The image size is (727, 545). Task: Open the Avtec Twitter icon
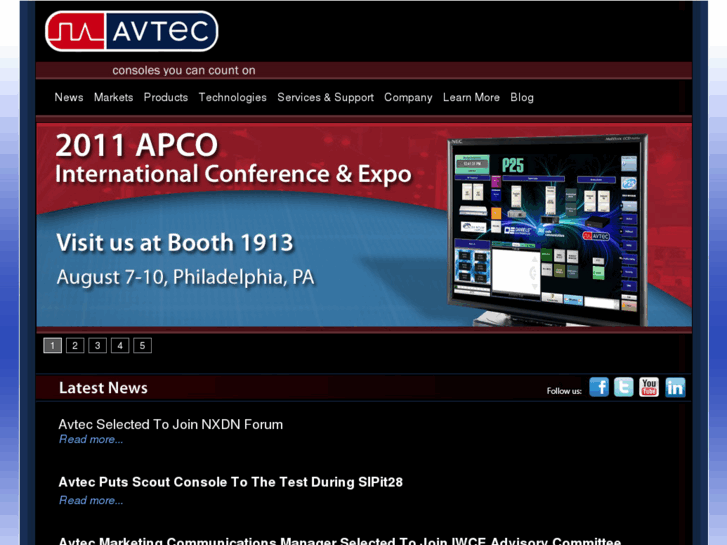pos(624,387)
